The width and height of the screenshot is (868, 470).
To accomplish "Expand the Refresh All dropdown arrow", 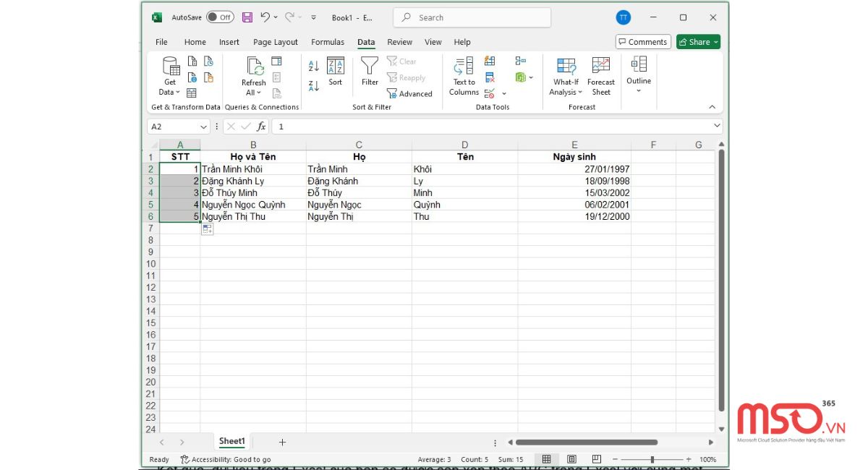I will pyautogui.click(x=260, y=93).
